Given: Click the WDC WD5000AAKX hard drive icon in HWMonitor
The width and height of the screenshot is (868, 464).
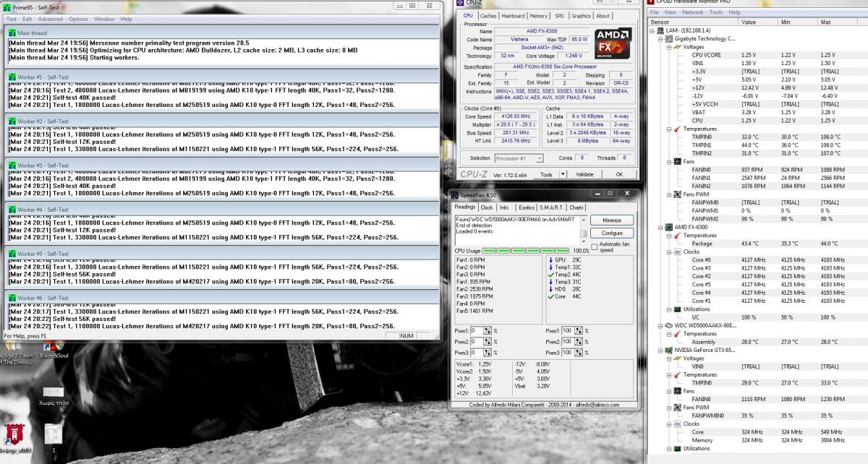Looking at the screenshot, I should [x=668, y=326].
